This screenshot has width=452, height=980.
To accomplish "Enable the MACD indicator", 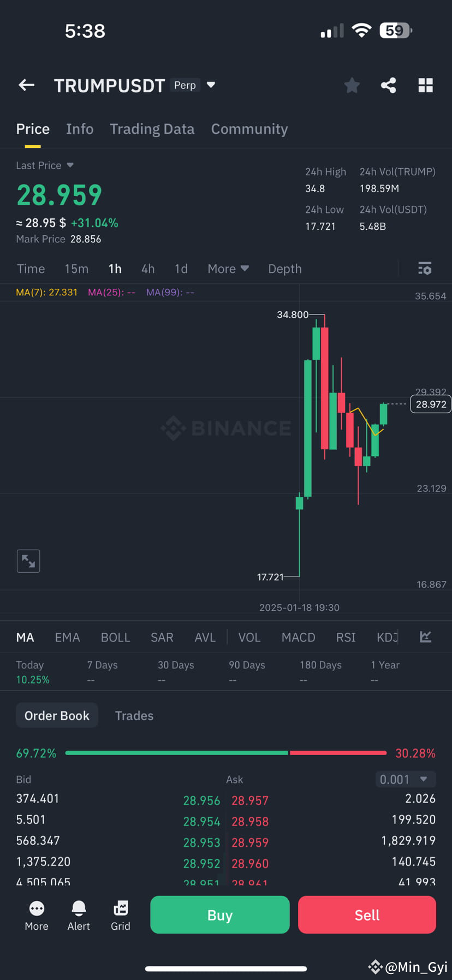I will coord(298,637).
